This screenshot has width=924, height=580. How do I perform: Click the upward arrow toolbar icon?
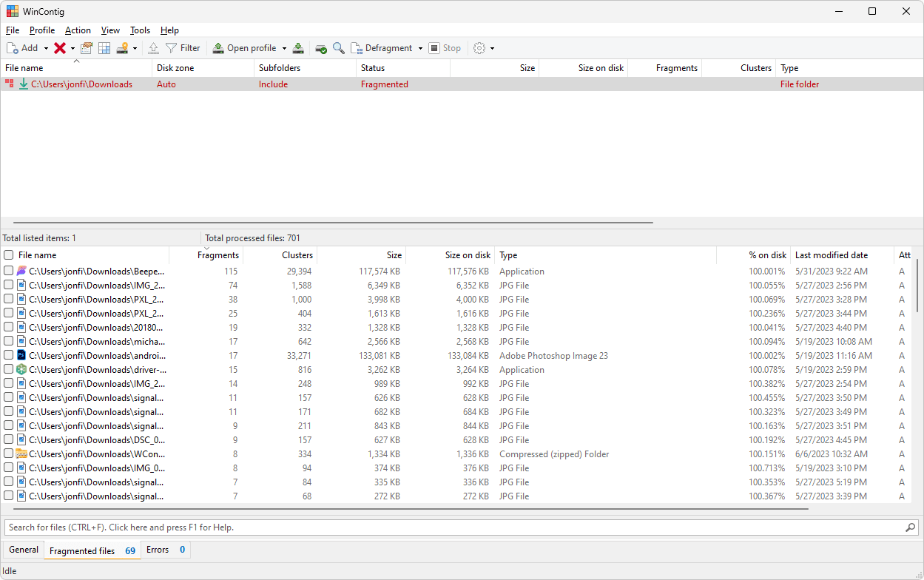click(153, 48)
